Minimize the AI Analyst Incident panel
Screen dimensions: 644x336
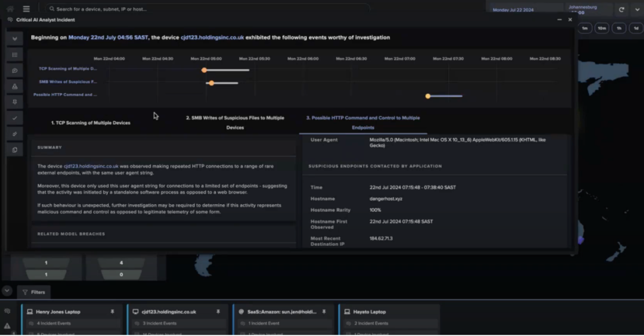(559, 19)
